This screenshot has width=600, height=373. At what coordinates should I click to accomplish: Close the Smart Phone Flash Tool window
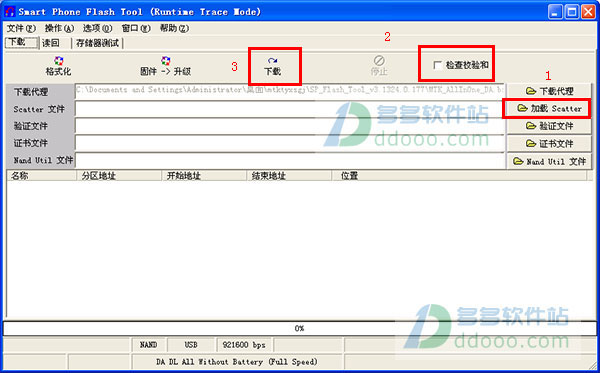pos(589,12)
